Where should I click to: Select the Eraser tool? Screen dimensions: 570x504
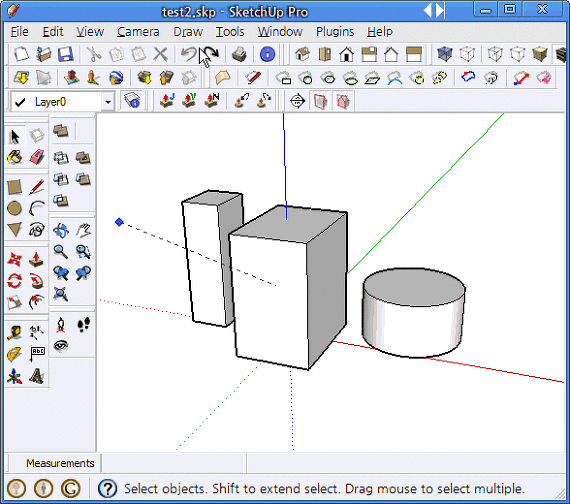click(x=37, y=157)
